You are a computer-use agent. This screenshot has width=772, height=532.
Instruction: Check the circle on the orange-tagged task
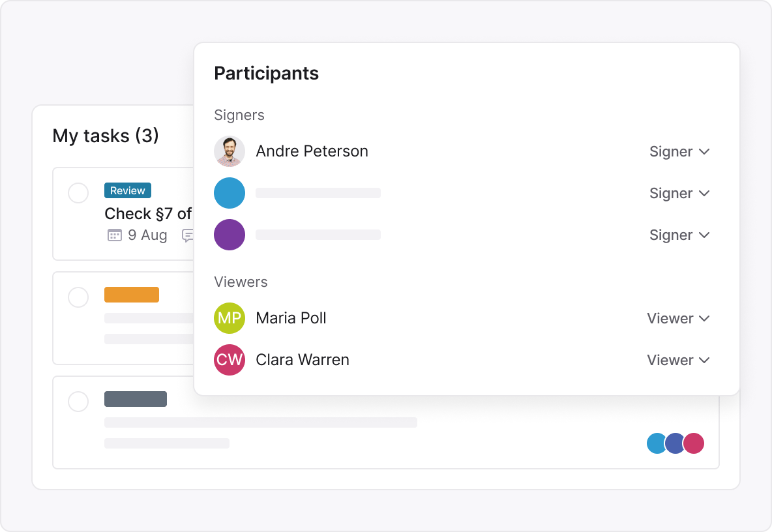pos(78,297)
